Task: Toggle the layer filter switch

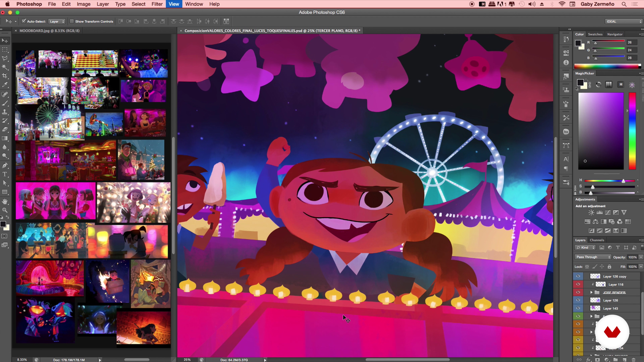Action: point(642,247)
